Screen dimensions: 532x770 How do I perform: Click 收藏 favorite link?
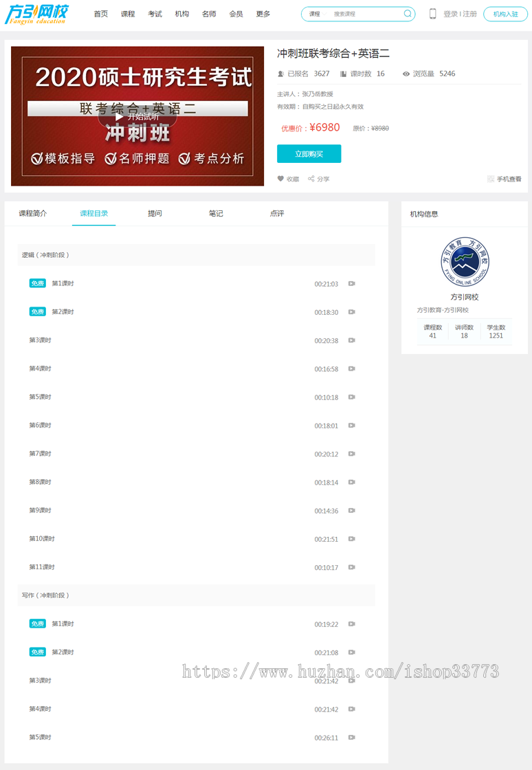point(293,179)
